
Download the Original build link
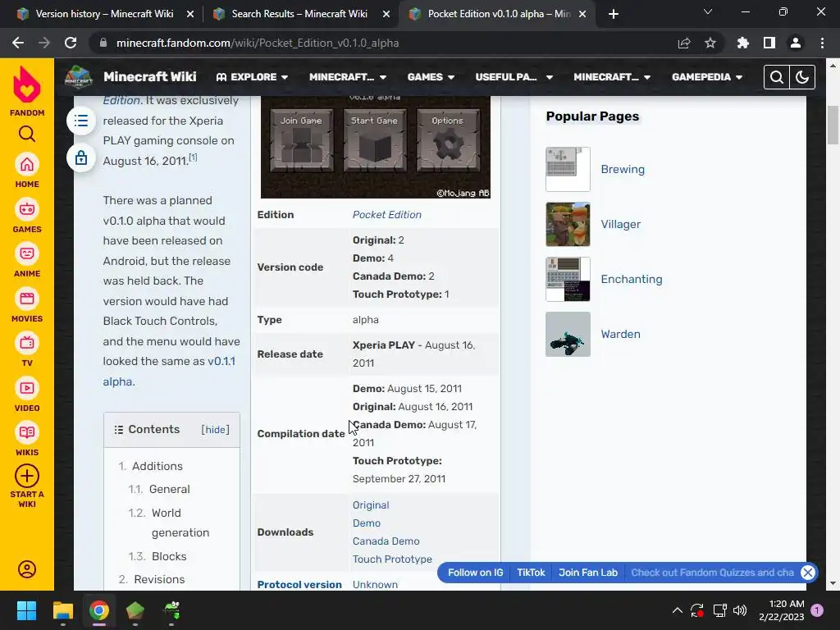(x=371, y=505)
